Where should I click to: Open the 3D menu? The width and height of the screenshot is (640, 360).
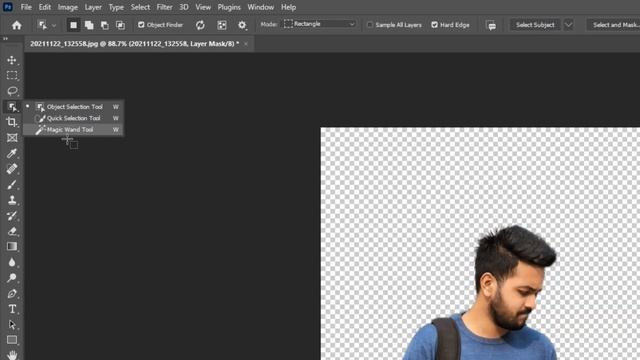tap(184, 7)
